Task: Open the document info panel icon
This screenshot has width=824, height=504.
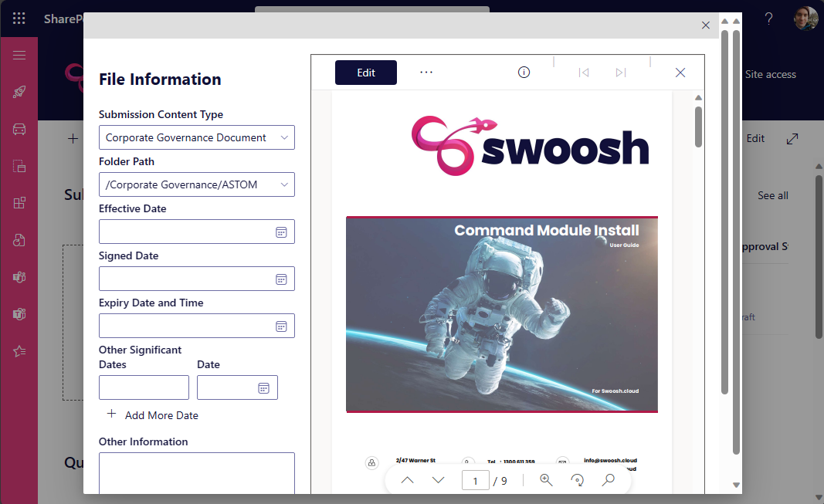Action: click(524, 73)
